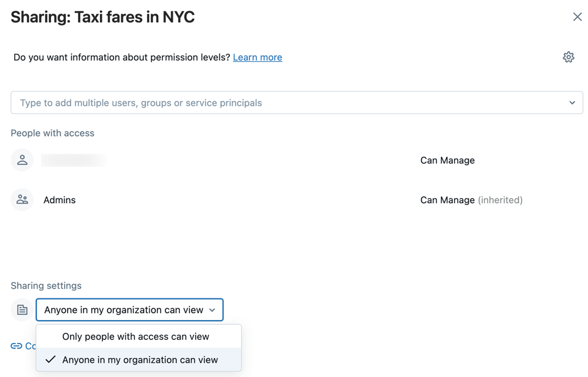Viewport: 588px width, 377px height.
Task: Click the document icon beside sharing settings
Action: (22, 310)
